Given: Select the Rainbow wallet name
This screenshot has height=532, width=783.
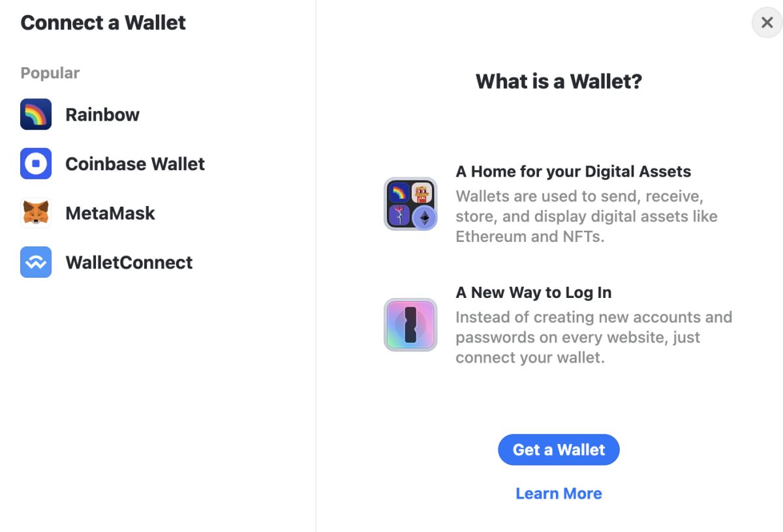Looking at the screenshot, I should pos(102,115).
